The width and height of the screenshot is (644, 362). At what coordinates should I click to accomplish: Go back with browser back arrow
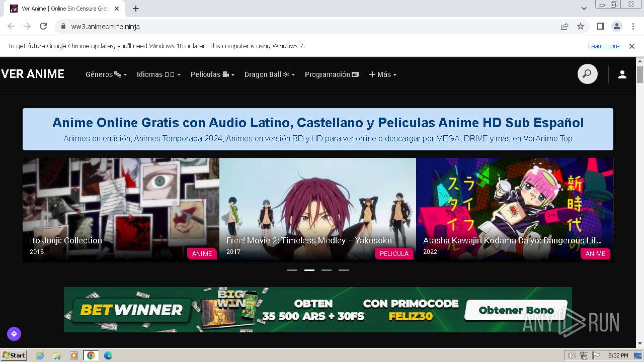point(11,26)
